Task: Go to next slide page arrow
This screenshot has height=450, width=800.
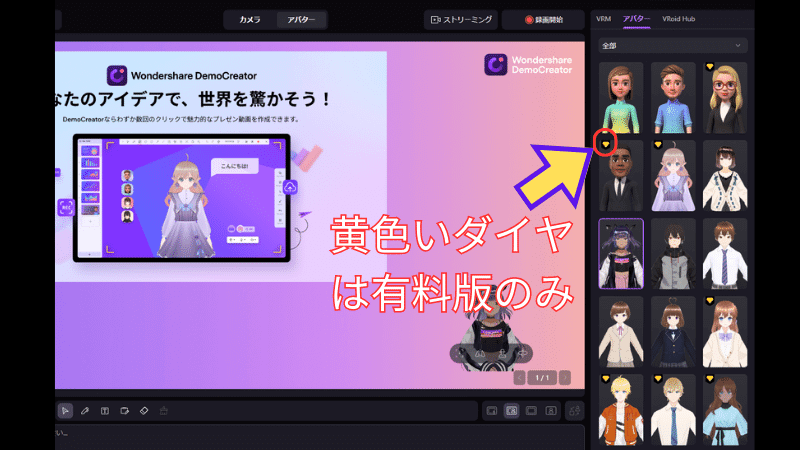Action: (565, 378)
